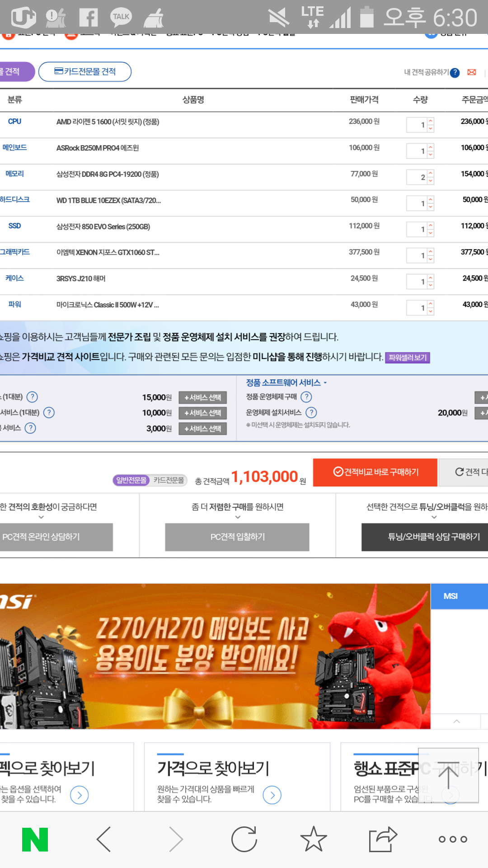488x868 pixels.
Task: Switch to 카드전문몰 price toggle
Action: tap(169, 480)
